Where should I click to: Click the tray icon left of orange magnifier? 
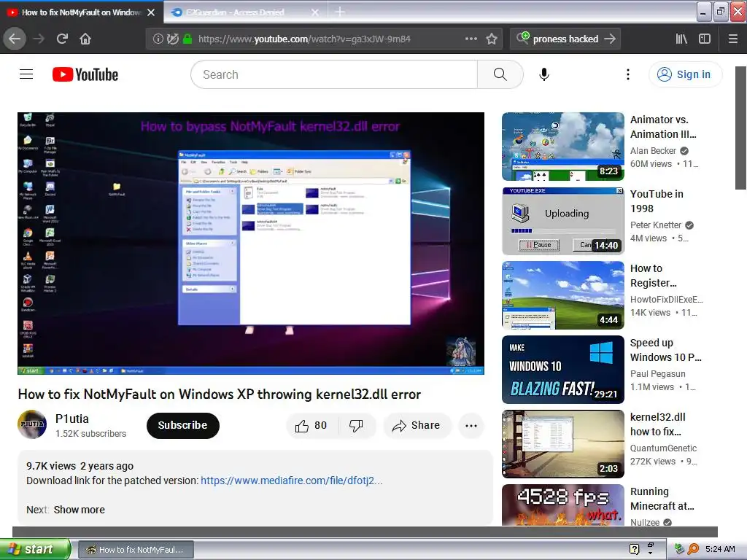click(679, 549)
